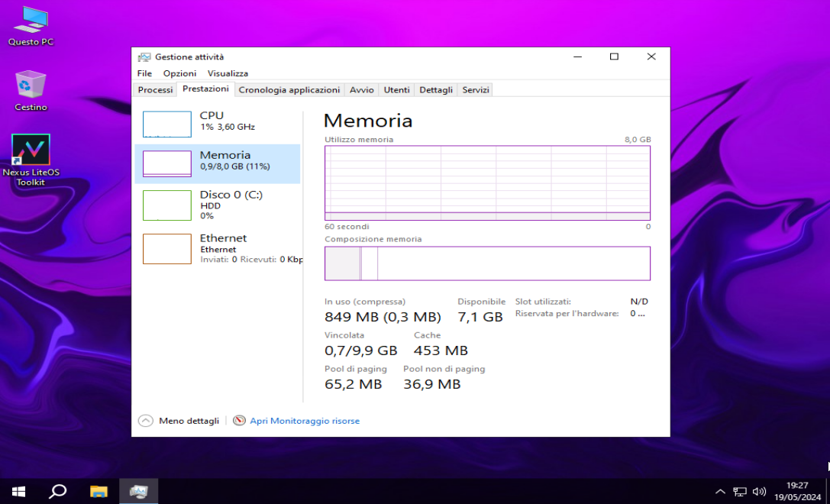Switch to the Cronologia applicazioni tab

(x=289, y=90)
